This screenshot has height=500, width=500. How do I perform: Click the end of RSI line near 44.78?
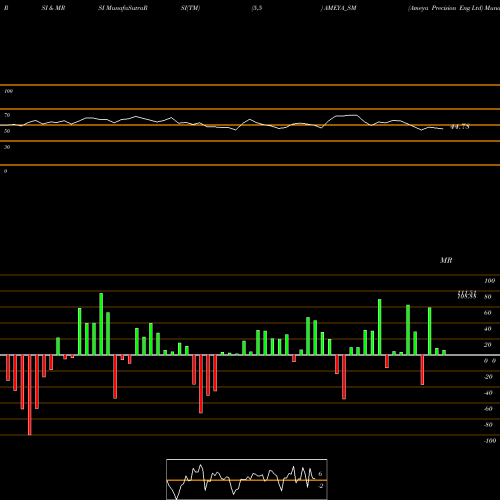coord(443,129)
